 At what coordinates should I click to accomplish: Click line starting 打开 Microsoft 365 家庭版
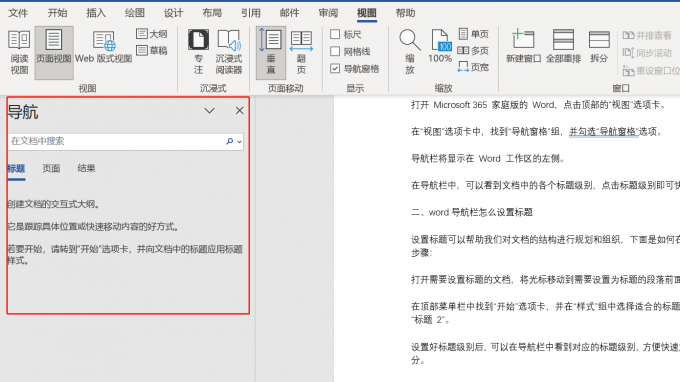[539, 104]
